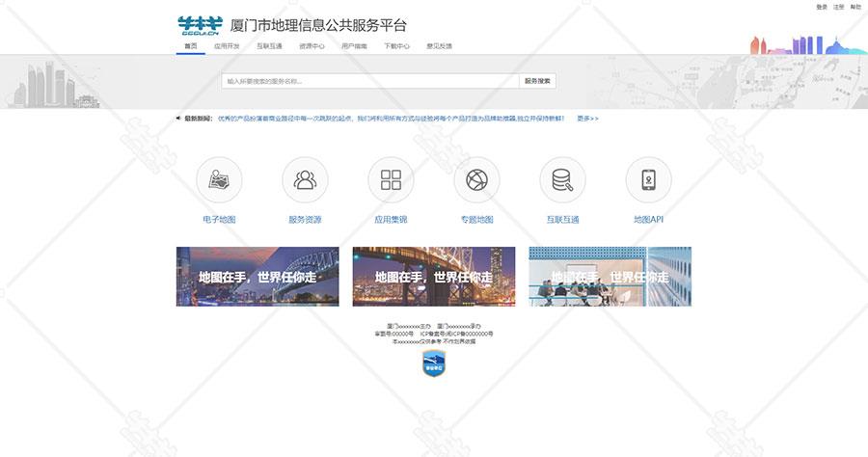Screen dimensions: 868x457
Task: Click the 应用集锦 text label
Action: (391, 220)
